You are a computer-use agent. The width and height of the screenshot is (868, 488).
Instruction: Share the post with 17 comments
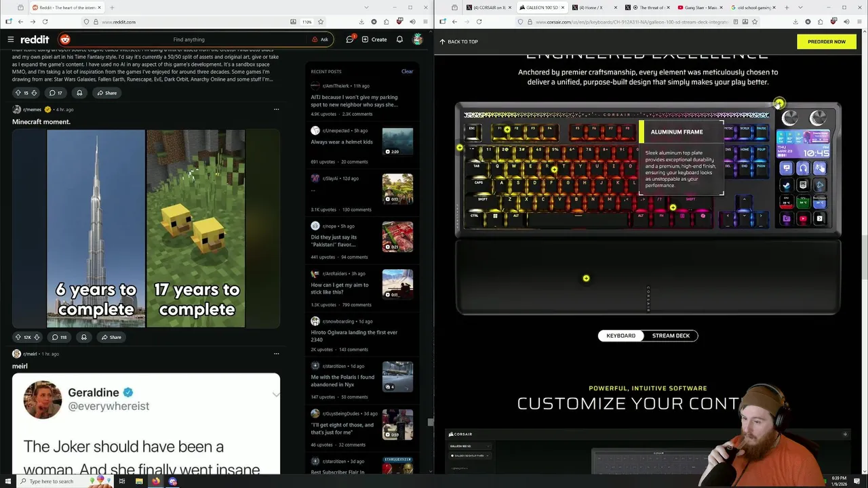coord(106,93)
